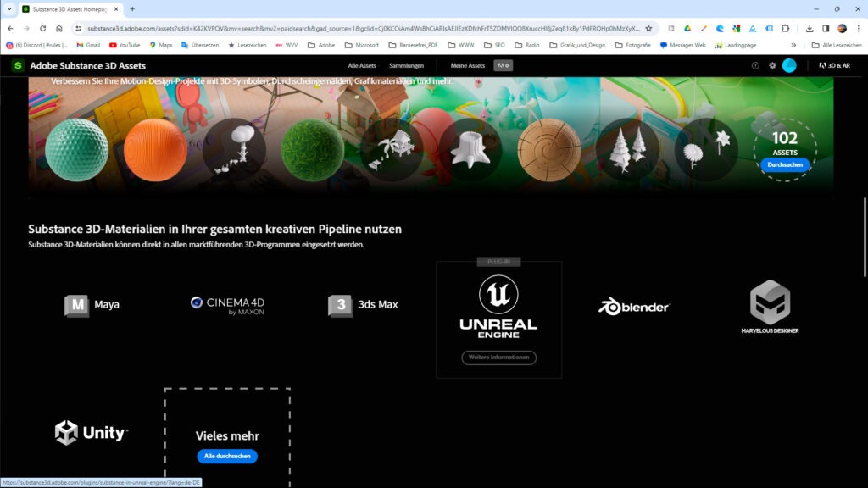The image size is (868, 488).
Task: Toggle the browser side panel icon
Action: tap(826, 28)
